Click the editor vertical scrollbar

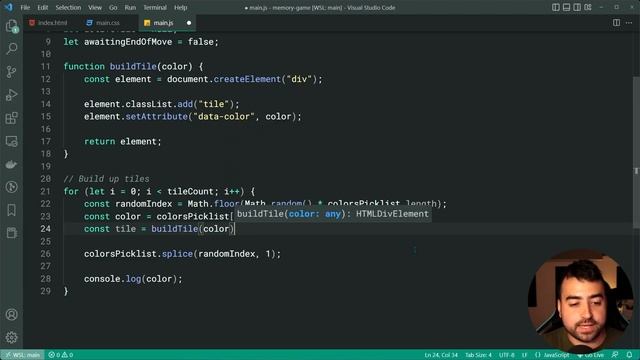[x=636, y=153]
